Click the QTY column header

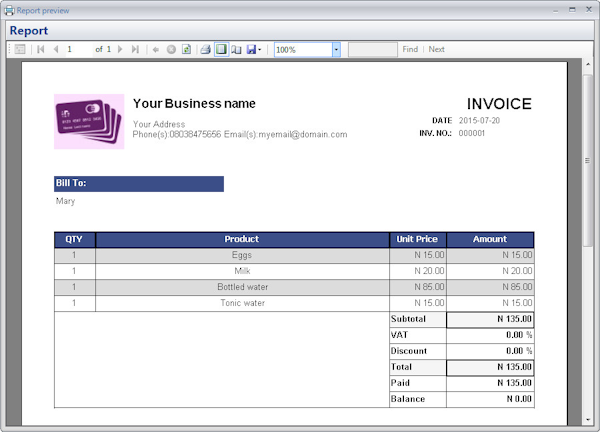[x=75, y=240]
